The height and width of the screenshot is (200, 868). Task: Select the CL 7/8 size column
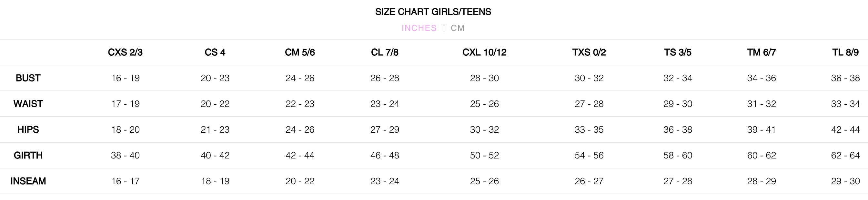(384, 52)
